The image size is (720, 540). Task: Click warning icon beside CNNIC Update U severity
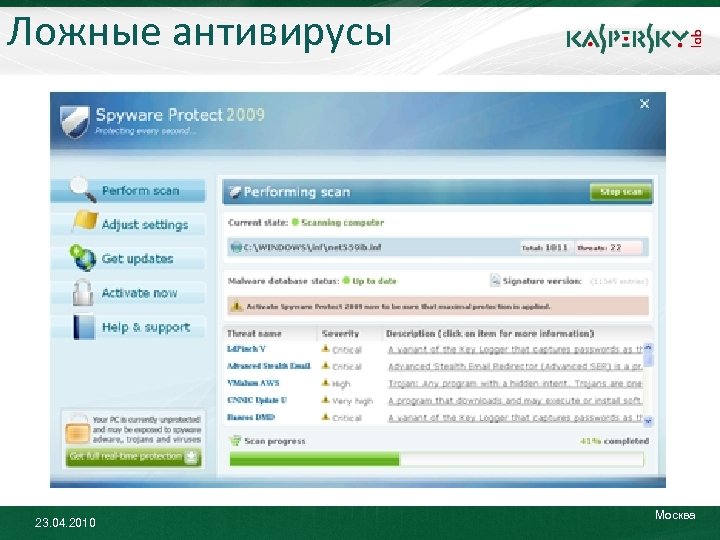click(326, 400)
